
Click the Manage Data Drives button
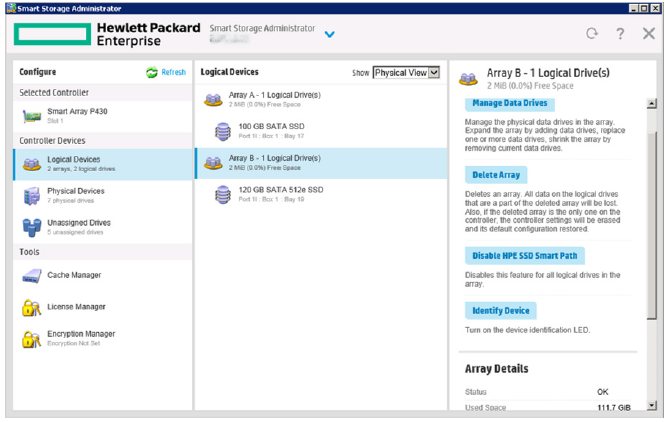pyautogui.click(x=510, y=103)
